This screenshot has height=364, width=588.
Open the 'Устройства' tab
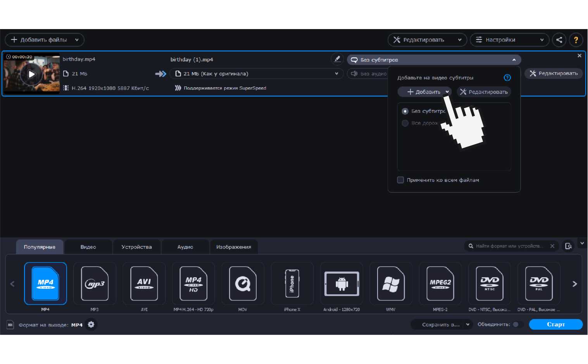(136, 247)
